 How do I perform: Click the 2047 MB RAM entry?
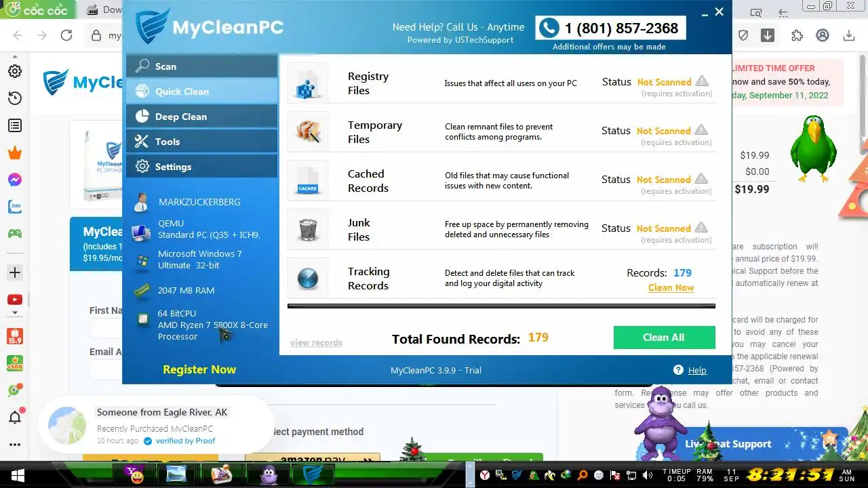tap(175, 290)
